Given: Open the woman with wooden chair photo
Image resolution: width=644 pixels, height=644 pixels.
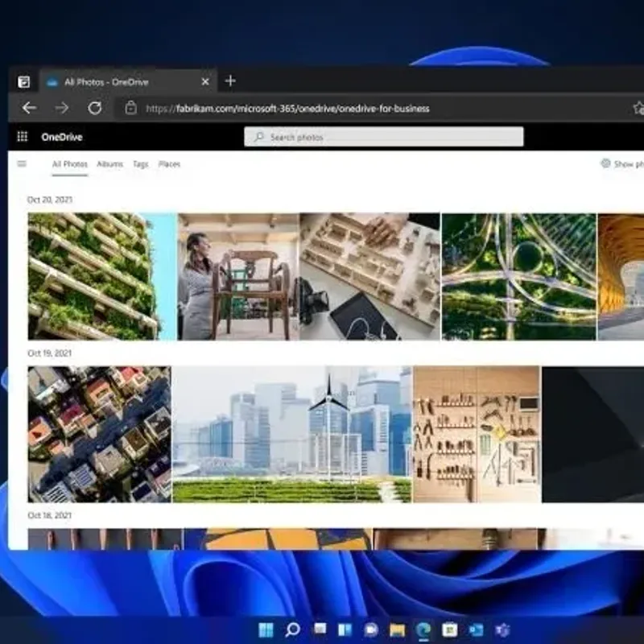Looking at the screenshot, I should [238, 276].
